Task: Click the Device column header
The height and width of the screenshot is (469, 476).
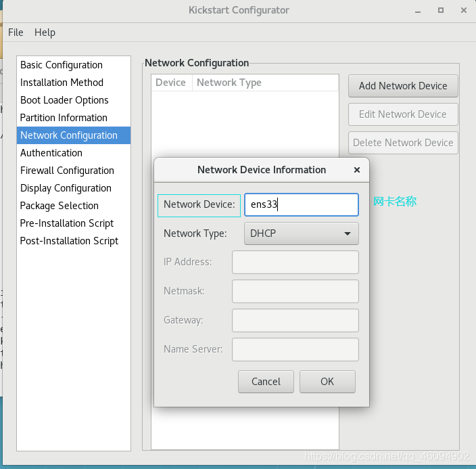Action: (172, 83)
